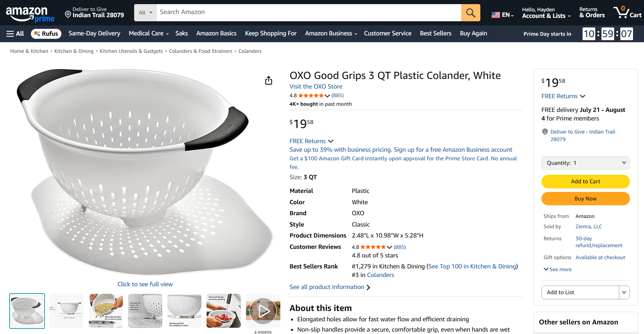Play the product video thumbnail
Image resolution: width=644 pixels, height=334 pixels.
(x=263, y=311)
